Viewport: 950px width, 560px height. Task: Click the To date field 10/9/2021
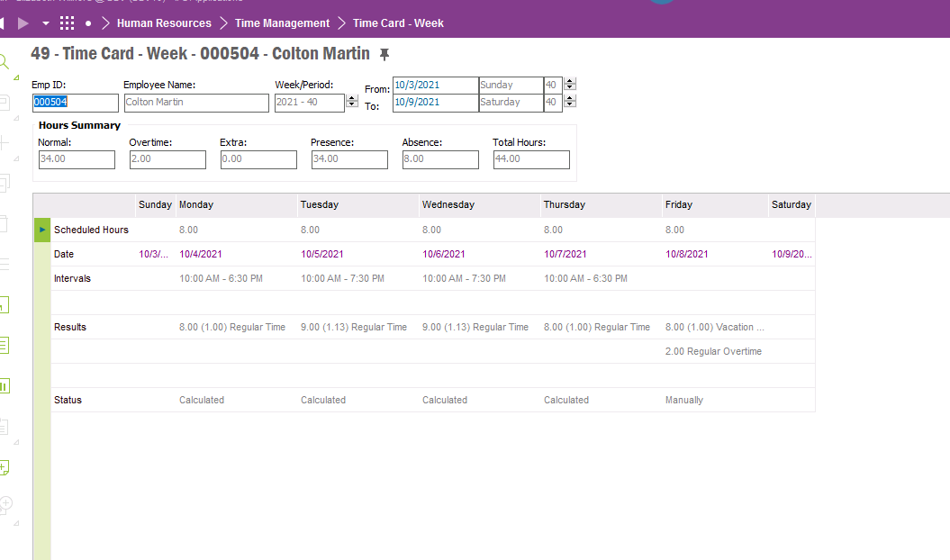coord(436,103)
